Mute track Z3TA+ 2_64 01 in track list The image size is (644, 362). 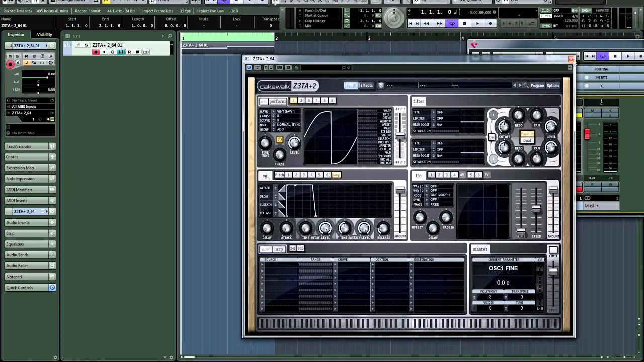pyautogui.click(x=78, y=45)
